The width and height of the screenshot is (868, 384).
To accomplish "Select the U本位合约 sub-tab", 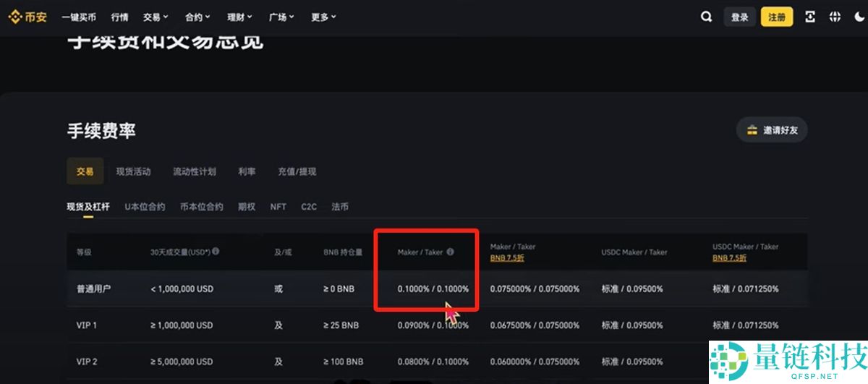I will click(x=145, y=207).
